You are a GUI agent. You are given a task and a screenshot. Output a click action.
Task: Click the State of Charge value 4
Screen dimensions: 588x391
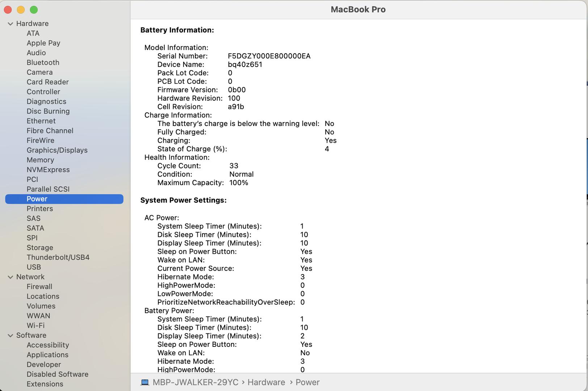tap(327, 149)
